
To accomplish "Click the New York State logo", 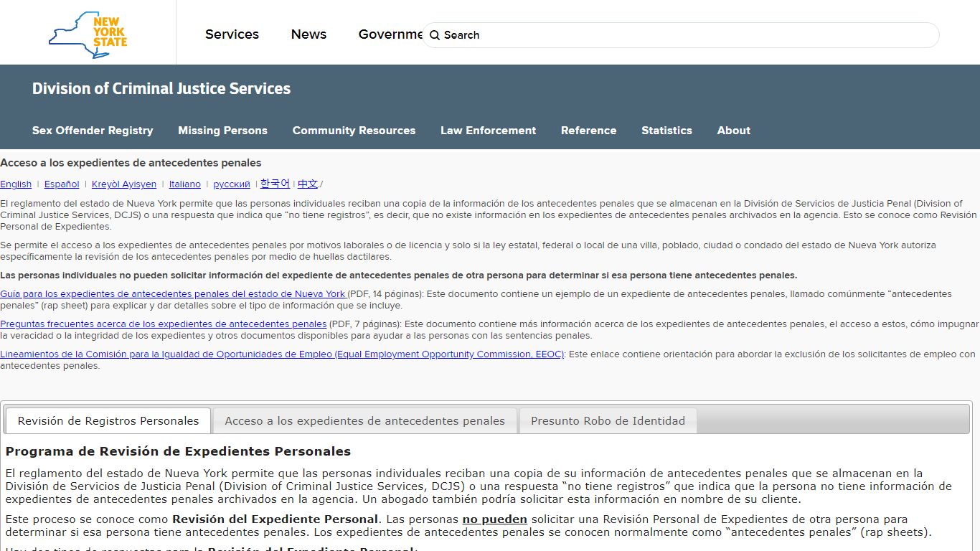I will 88,34.
